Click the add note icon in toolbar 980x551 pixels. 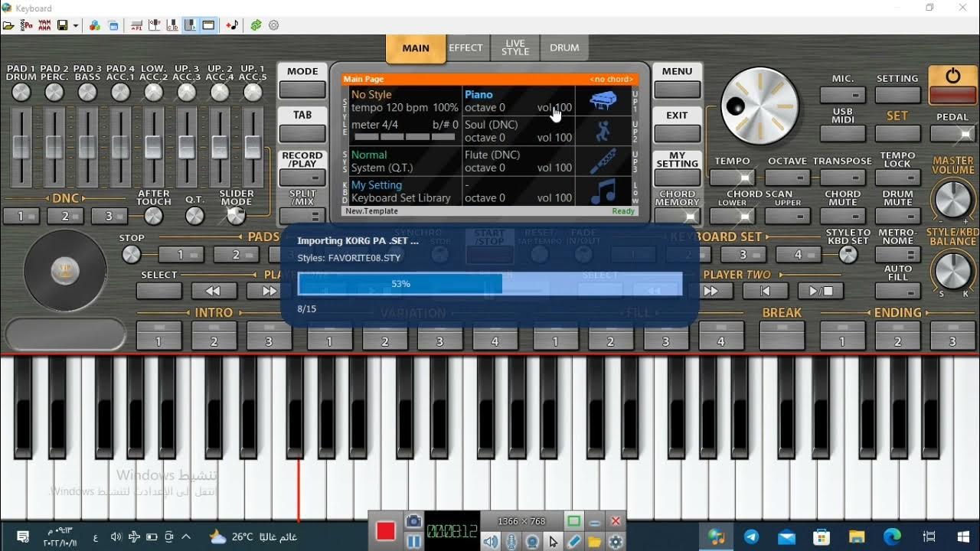click(x=232, y=25)
